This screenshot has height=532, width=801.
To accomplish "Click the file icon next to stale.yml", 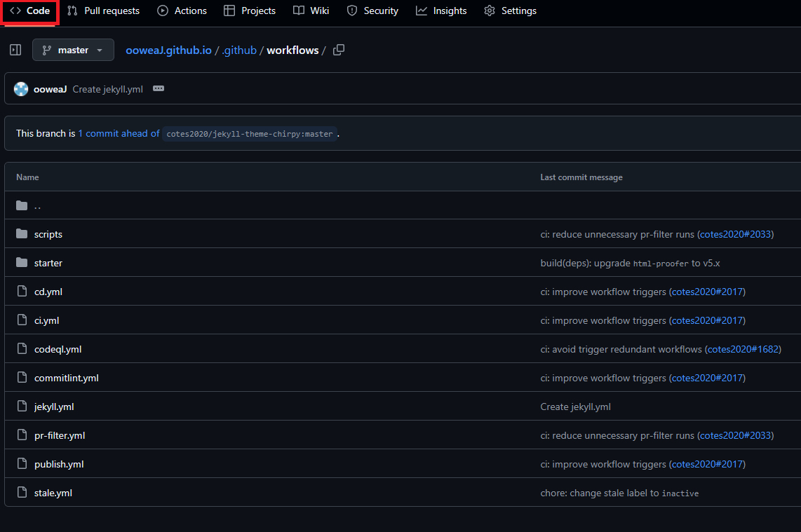I will click(22, 493).
